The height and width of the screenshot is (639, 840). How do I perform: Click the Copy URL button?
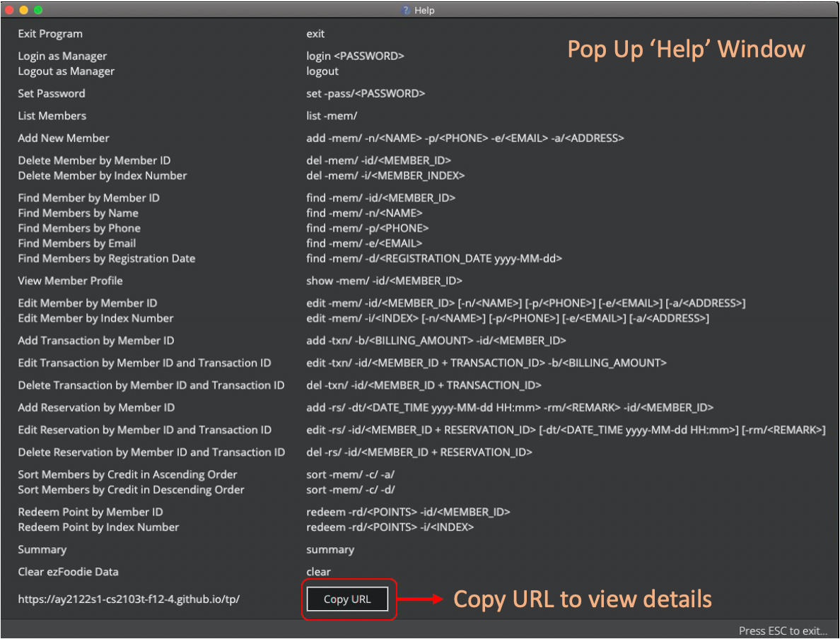[347, 599]
